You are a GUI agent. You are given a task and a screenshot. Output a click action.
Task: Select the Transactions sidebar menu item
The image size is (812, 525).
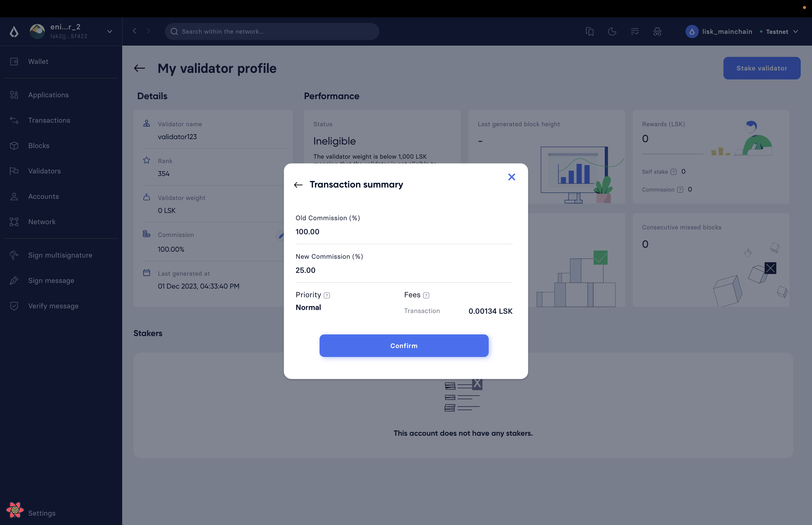(49, 120)
